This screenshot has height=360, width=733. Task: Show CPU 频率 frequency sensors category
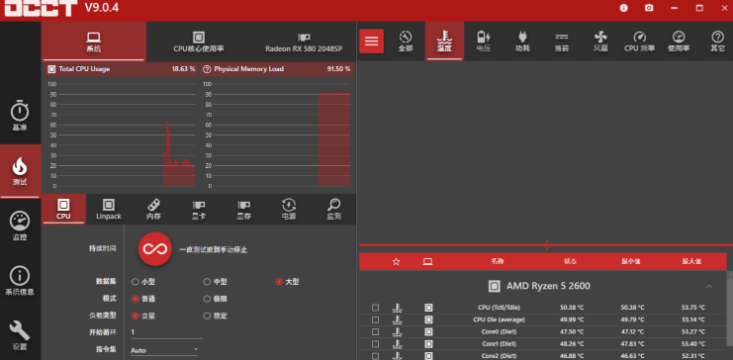tap(640, 41)
